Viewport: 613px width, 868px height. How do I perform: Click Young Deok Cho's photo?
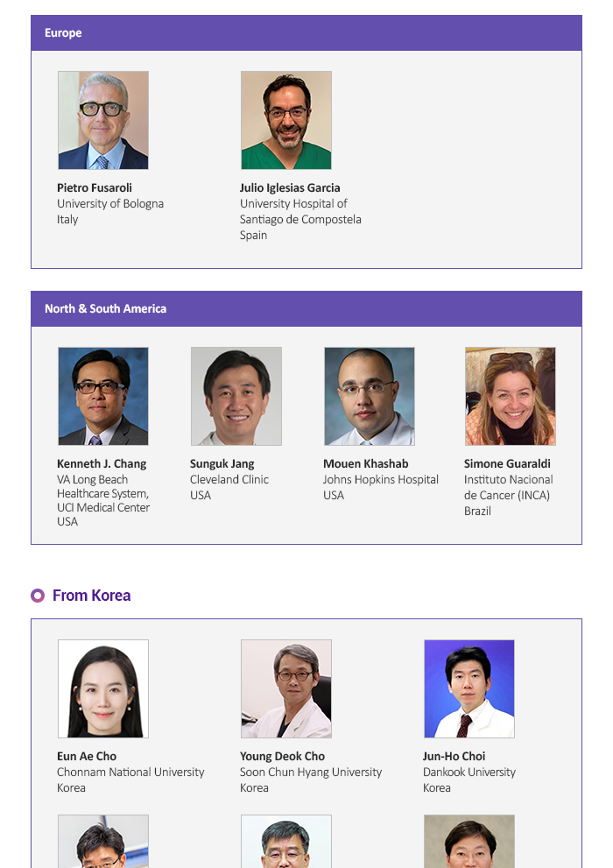coord(286,688)
